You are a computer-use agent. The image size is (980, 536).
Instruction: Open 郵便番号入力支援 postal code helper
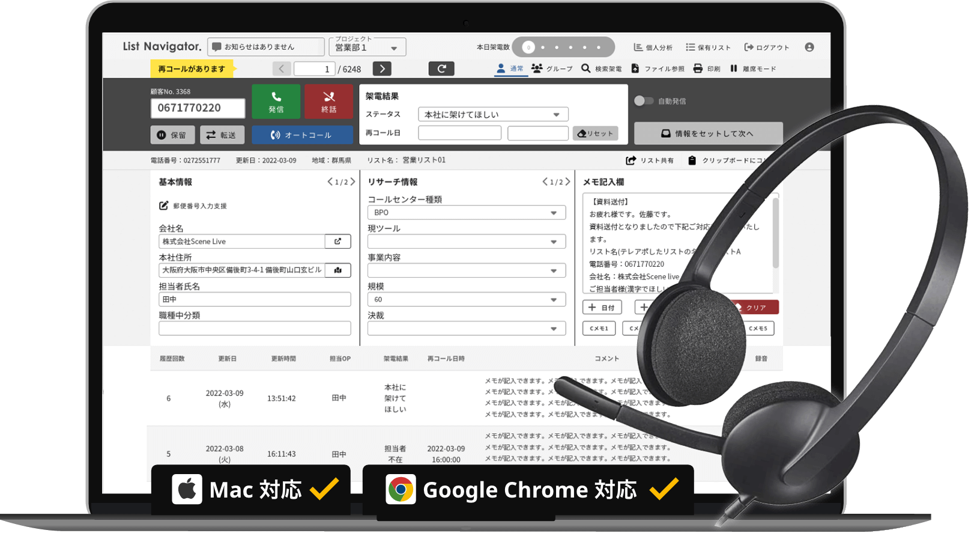coord(193,206)
